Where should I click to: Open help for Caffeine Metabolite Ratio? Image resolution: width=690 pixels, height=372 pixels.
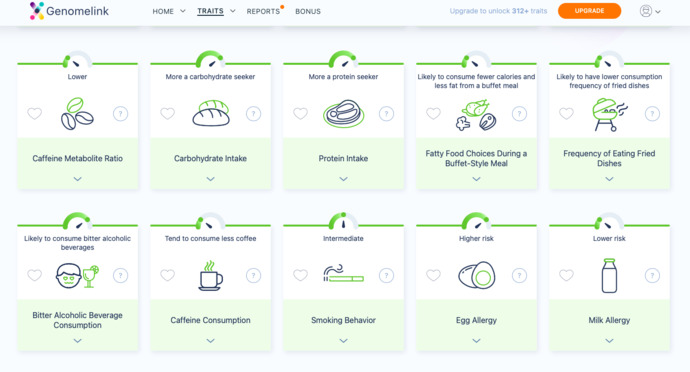tap(121, 114)
